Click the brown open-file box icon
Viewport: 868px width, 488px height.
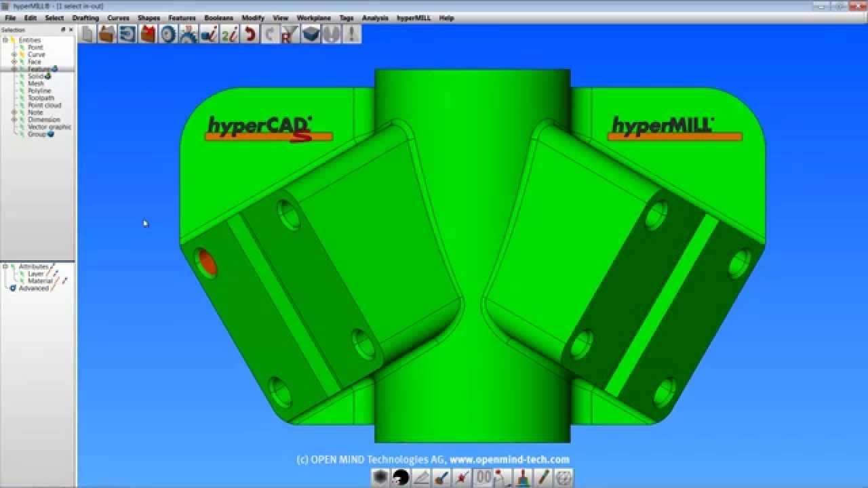(x=106, y=34)
